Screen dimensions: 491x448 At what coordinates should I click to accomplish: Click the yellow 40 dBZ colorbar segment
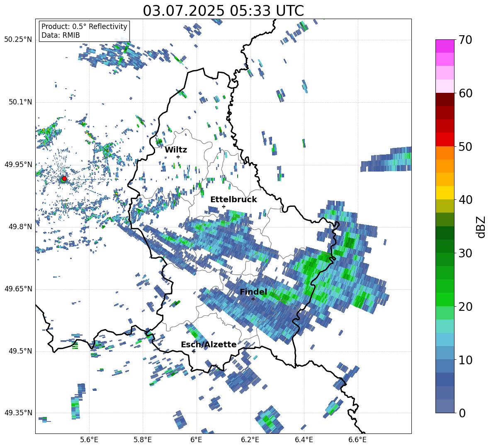click(x=445, y=193)
